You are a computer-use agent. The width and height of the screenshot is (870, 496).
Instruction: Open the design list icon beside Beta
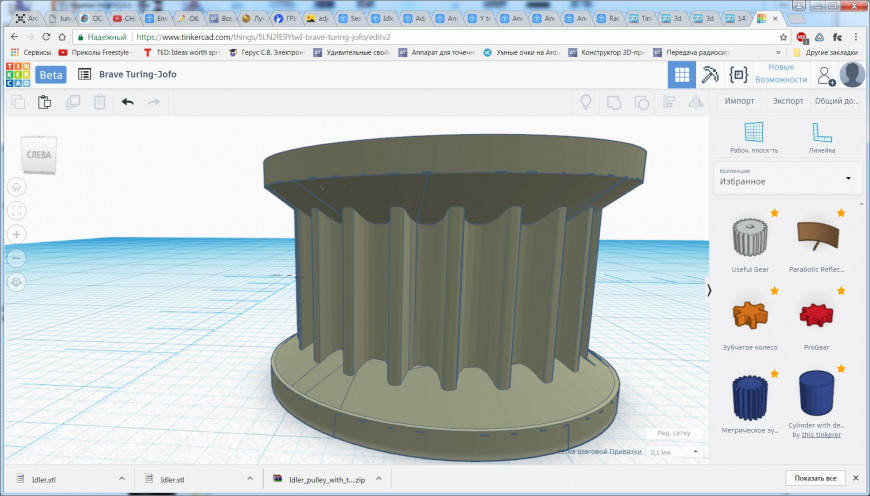pyautogui.click(x=85, y=74)
